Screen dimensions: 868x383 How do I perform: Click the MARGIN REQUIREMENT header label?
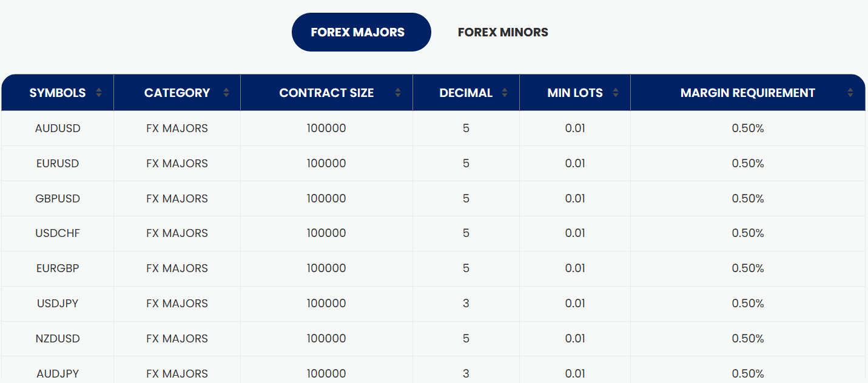[x=747, y=93]
